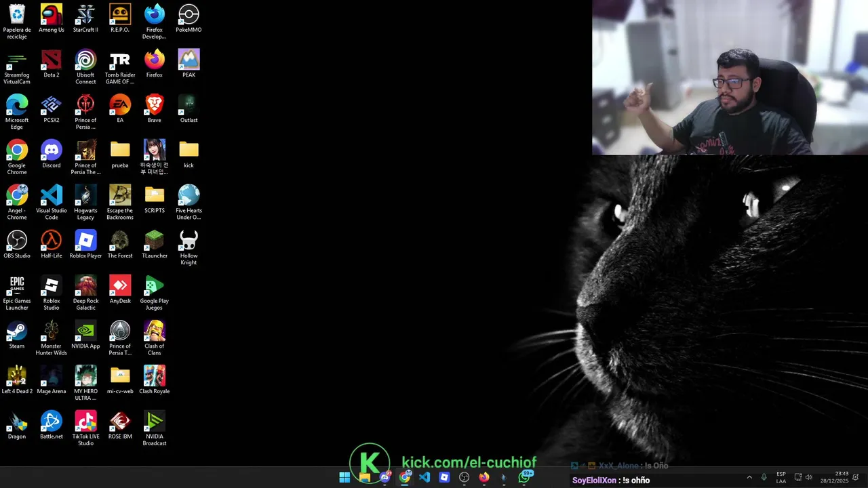
Task: Select the Clash of Clans icon
Action: click(x=155, y=338)
